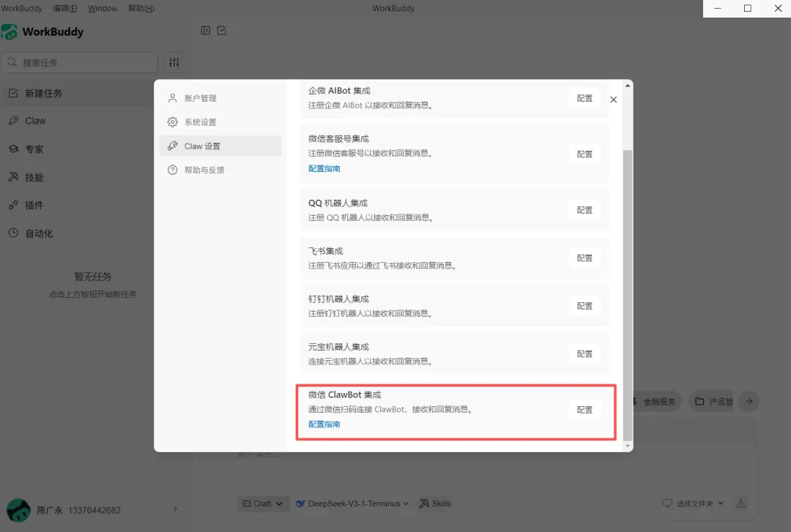Open 配置指南 link under 微信 ClawBot 集成
The height and width of the screenshot is (532, 791).
[x=324, y=424]
